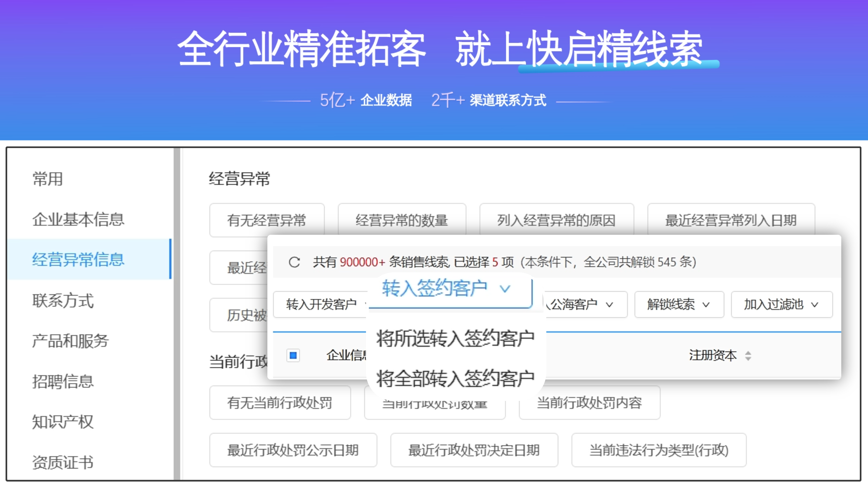
Task: Click the 当前行政处罚内容 filter button
Action: pos(589,402)
